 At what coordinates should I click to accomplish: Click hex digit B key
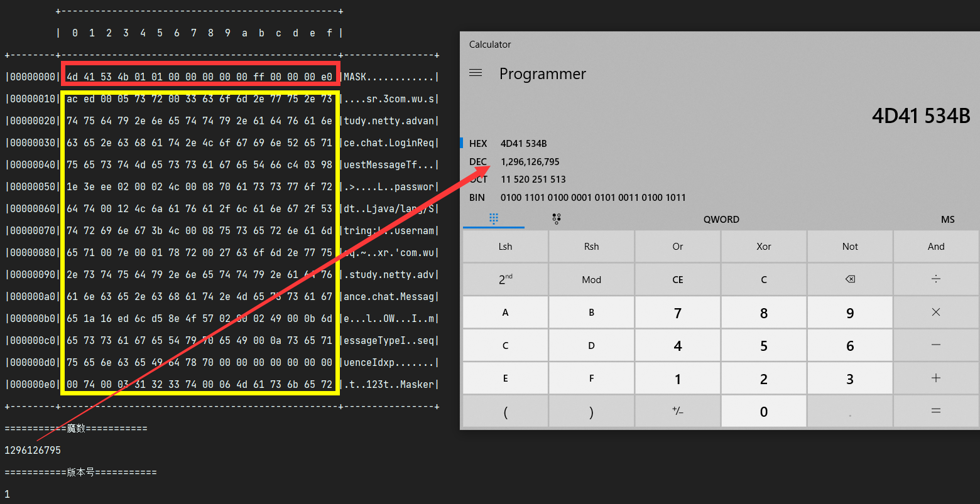click(591, 313)
